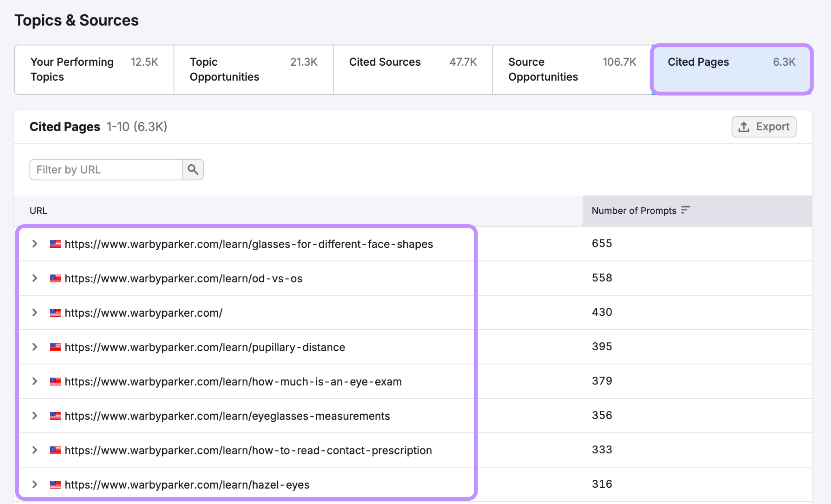This screenshot has height=504, width=831.
Task: Click the Topics & Sources heading
Action: pos(76,20)
